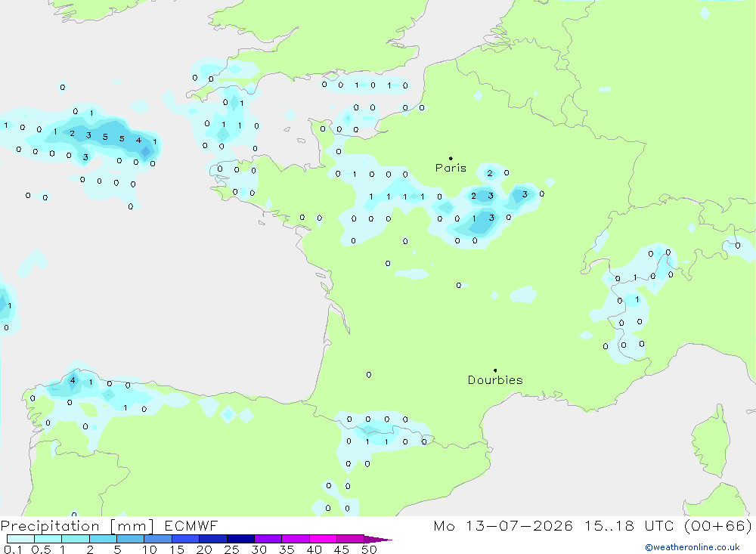Click the ECMWF model name

pyautogui.click(x=191, y=526)
